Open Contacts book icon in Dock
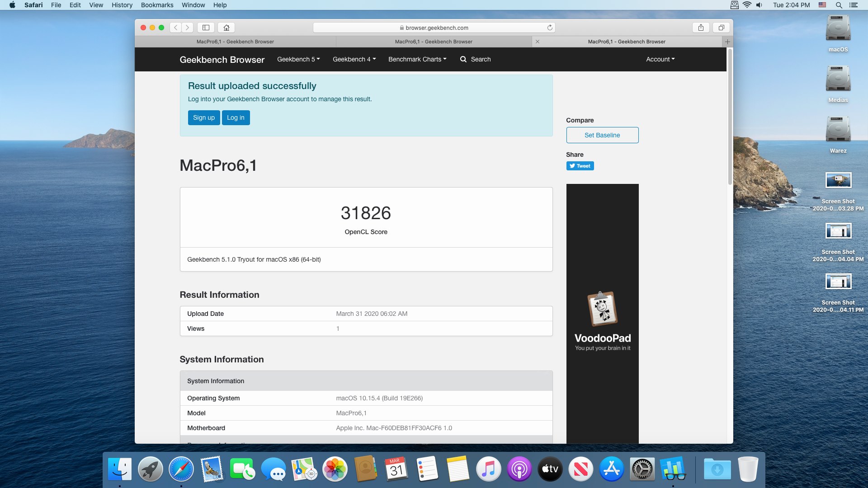Screen dimensions: 868x488 coord(366,469)
